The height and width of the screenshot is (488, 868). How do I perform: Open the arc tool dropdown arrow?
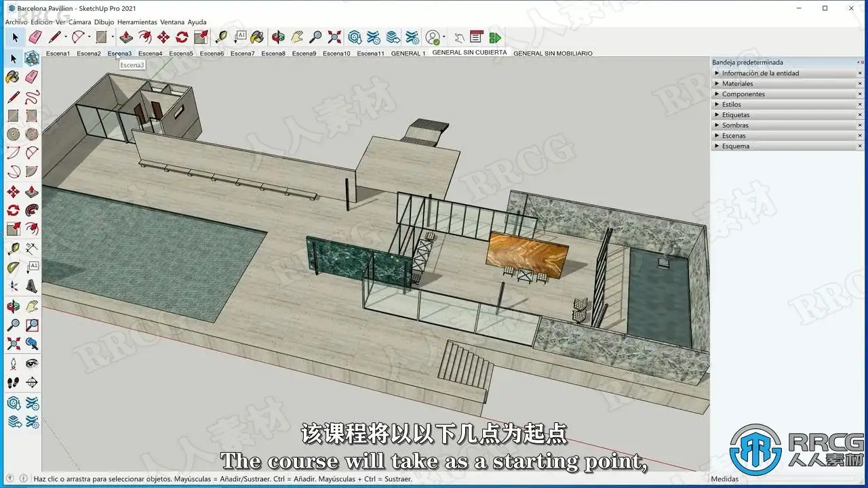(89, 37)
